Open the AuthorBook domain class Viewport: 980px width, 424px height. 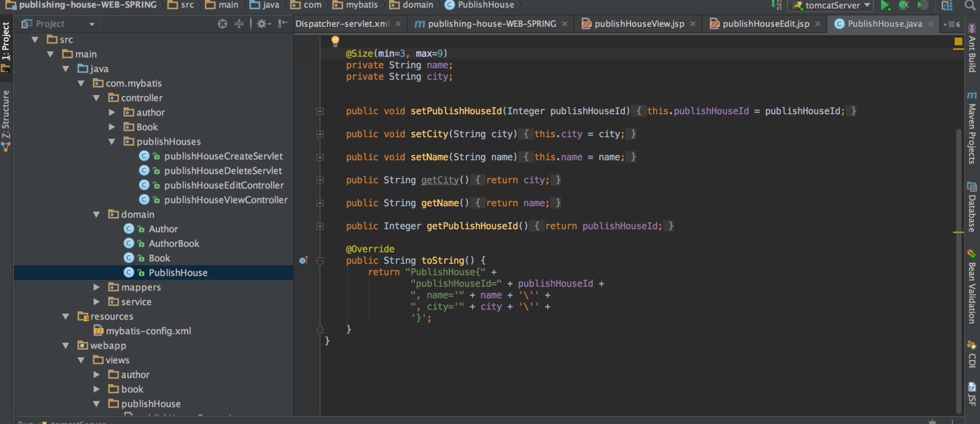[x=174, y=244]
